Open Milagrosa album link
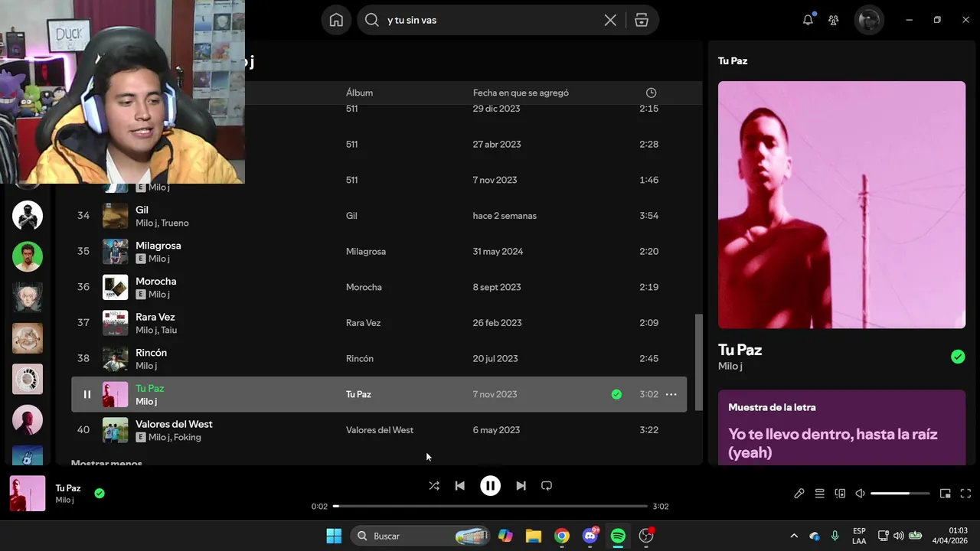 point(366,252)
